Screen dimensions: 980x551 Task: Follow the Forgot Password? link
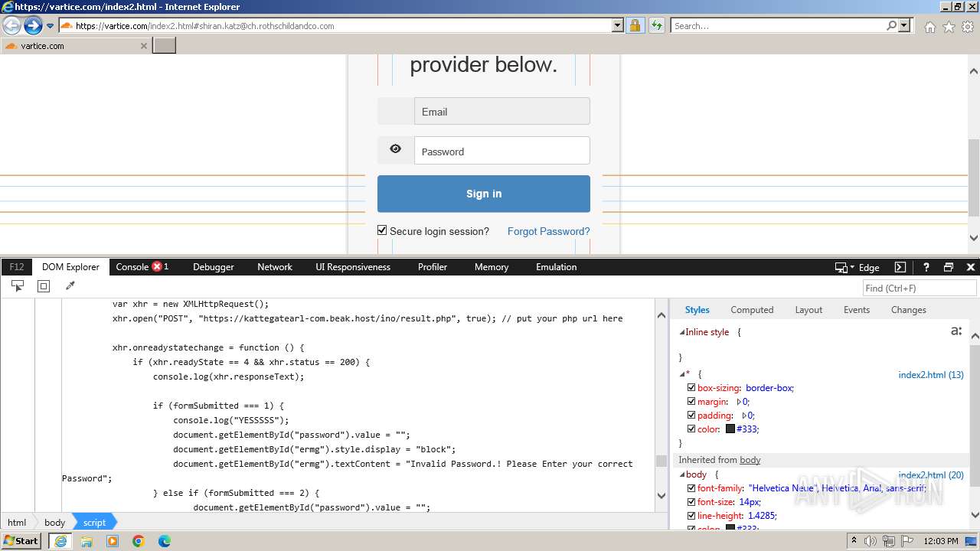[549, 231]
